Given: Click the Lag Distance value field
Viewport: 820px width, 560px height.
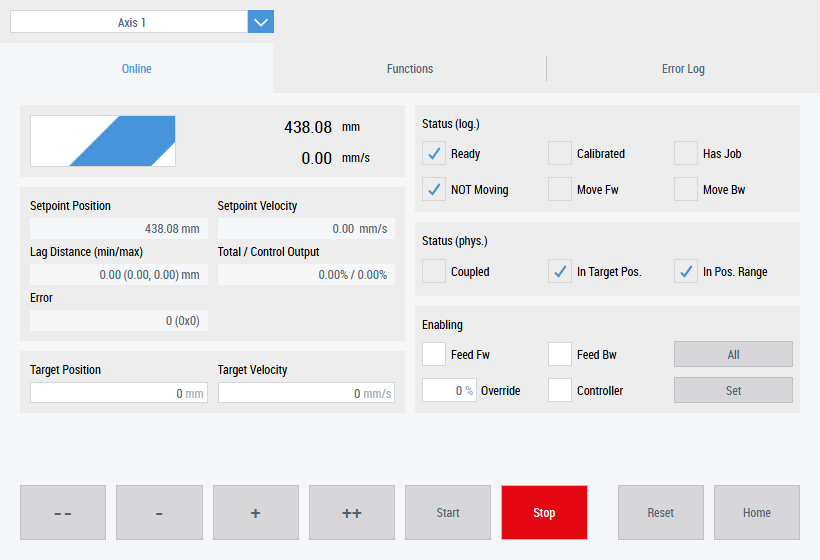Looking at the screenshot, I should [x=119, y=275].
